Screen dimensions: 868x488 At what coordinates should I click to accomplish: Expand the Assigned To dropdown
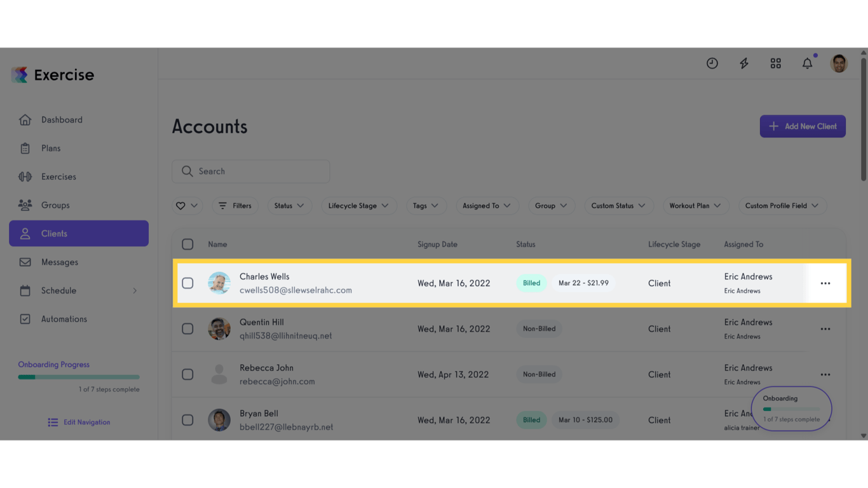click(487, 206)
